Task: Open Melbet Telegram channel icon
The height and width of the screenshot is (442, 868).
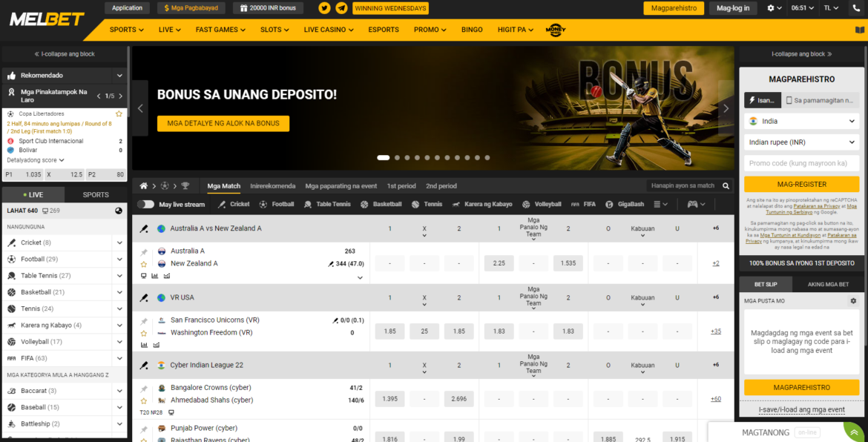Action: pos(342,8)
